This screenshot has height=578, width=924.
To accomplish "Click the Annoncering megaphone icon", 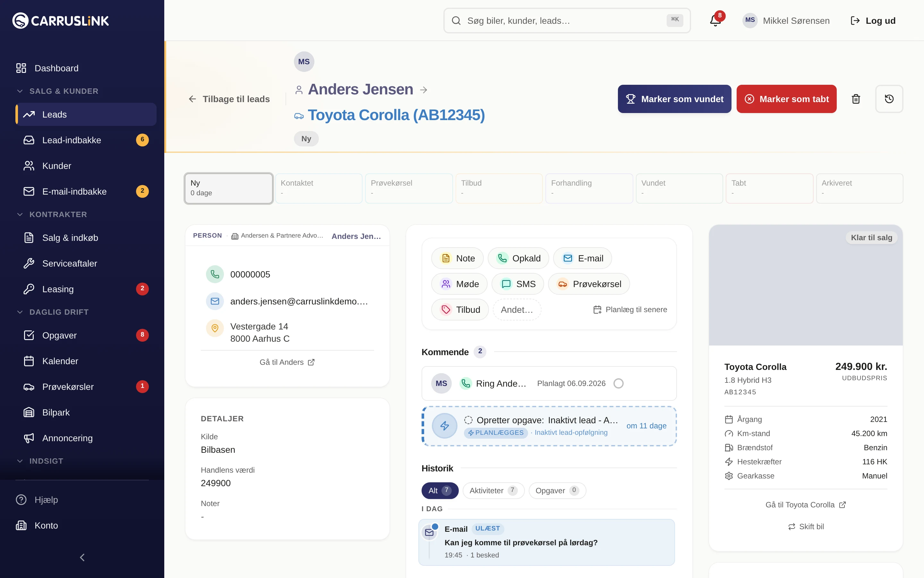I will 29,438.
